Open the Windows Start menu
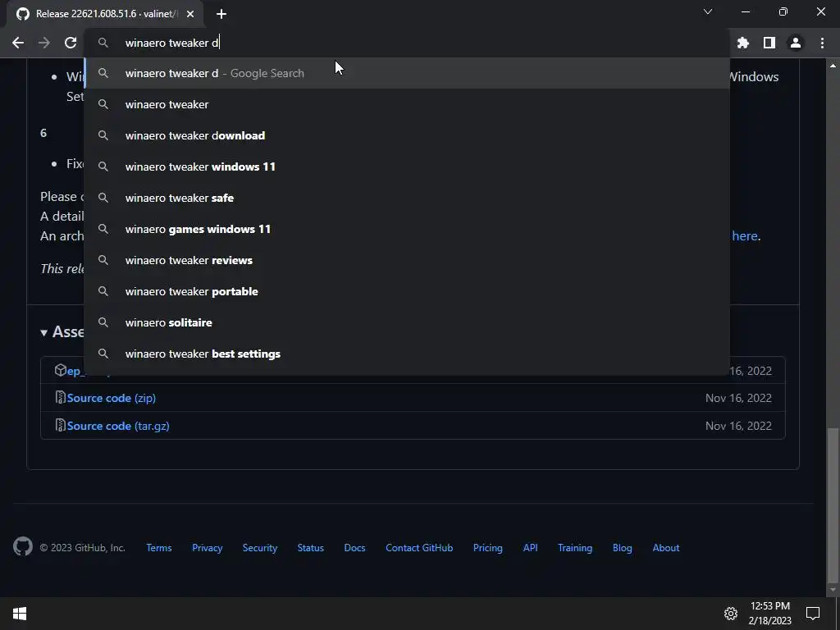This screenshot has height=630, width=840. tap(20, 614)
